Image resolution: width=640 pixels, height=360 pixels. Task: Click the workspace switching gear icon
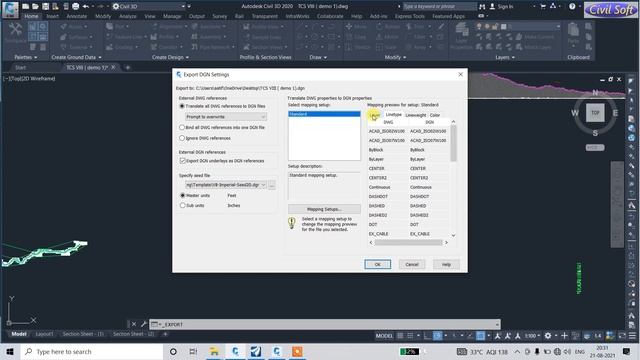click(548, 336)
